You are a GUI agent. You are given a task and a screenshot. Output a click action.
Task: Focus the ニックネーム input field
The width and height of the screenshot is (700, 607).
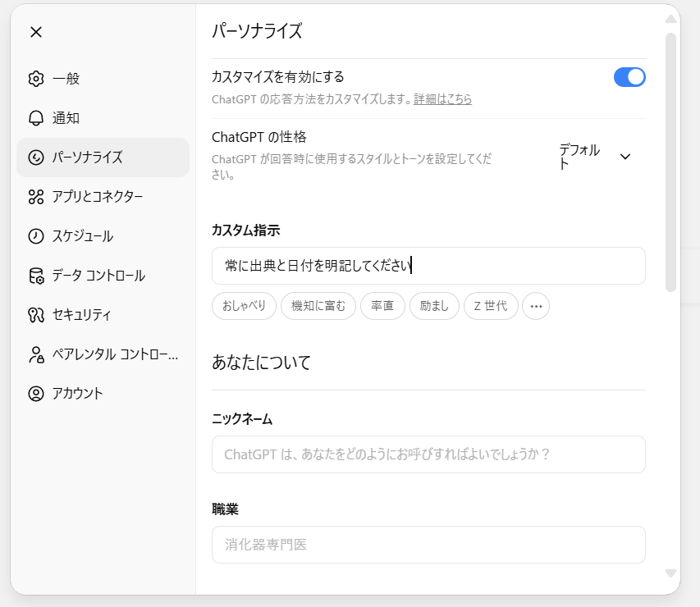point(428,454)
